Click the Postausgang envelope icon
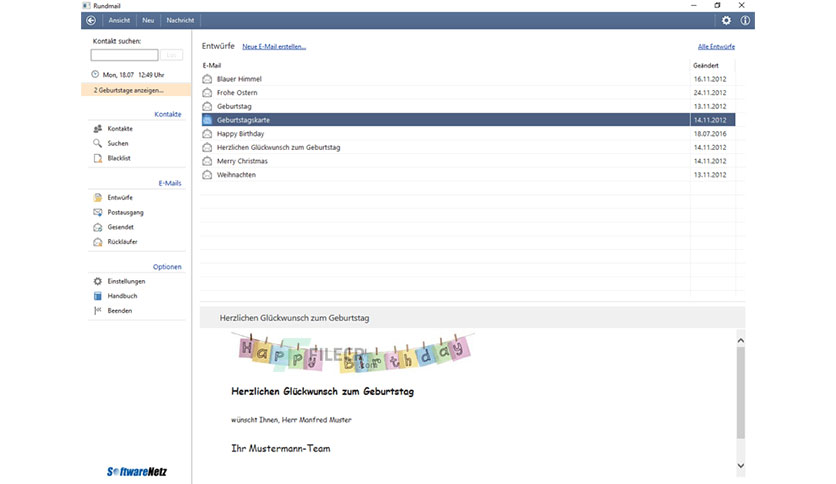 [x=98, y=212]
